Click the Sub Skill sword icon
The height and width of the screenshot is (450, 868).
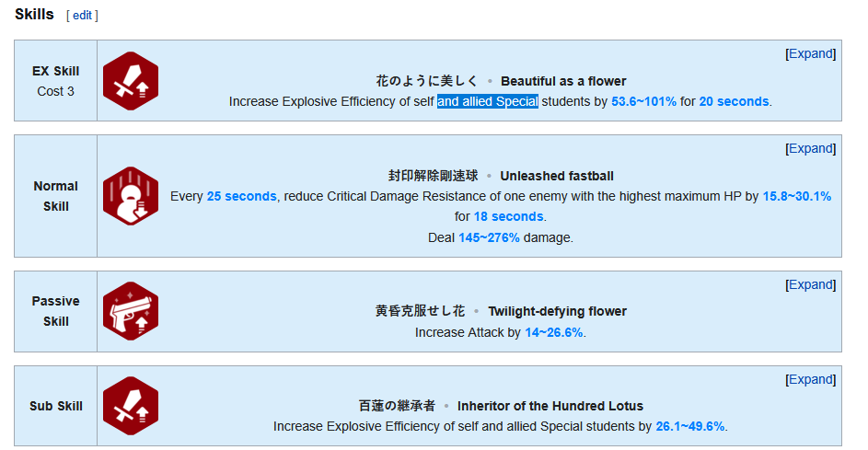(131, 406)
